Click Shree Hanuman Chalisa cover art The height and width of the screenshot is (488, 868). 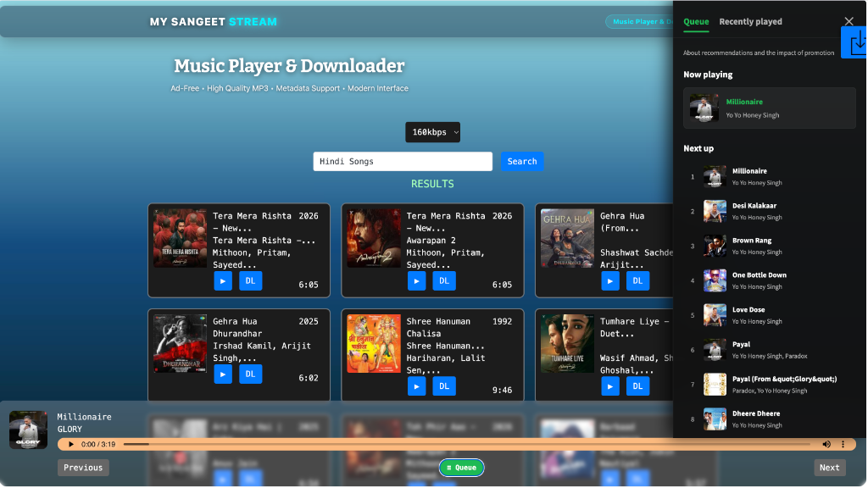tap(374, 344)
